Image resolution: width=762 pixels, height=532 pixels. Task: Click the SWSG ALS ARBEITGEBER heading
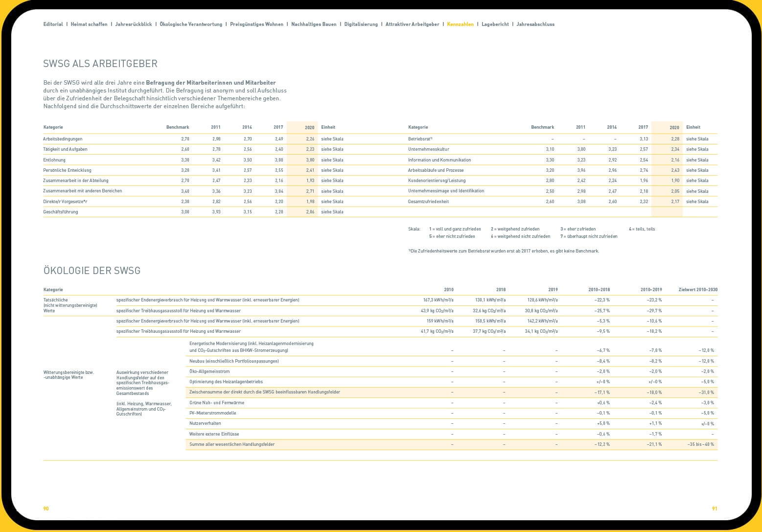(100, 64)
